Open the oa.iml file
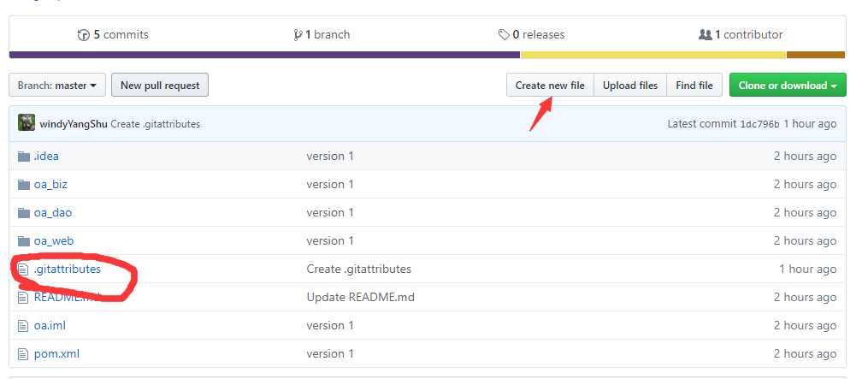Screen dimensions: 868x379 (x=50, y=326)
